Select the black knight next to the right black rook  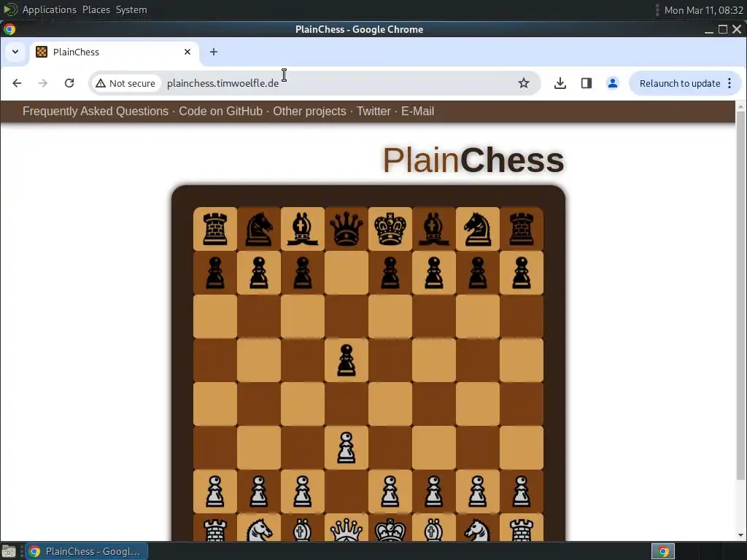click(x=478, y=229)
